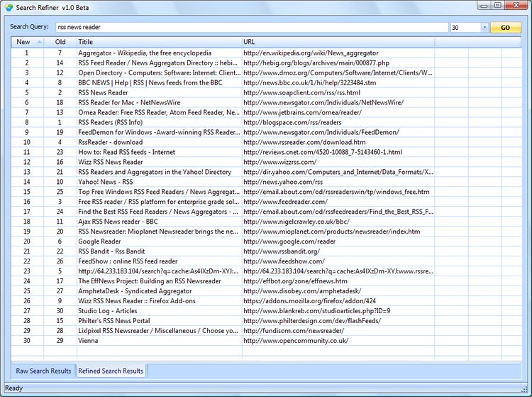532x397 pixels.
Task: Select Find the Best RSS Feed Readers title
Action: click(158, 211)
